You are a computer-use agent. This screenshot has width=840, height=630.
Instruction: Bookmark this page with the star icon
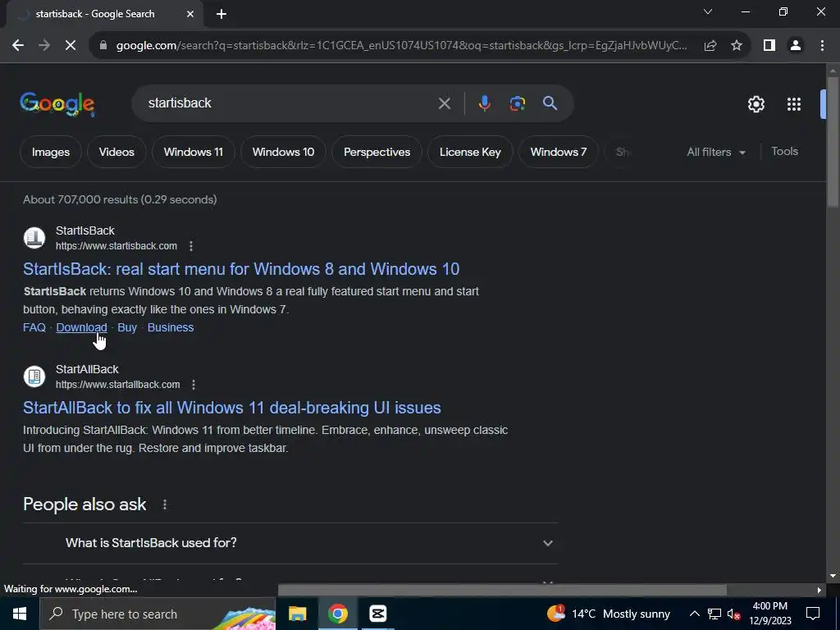pyautogui.click(x=737, y=46)
